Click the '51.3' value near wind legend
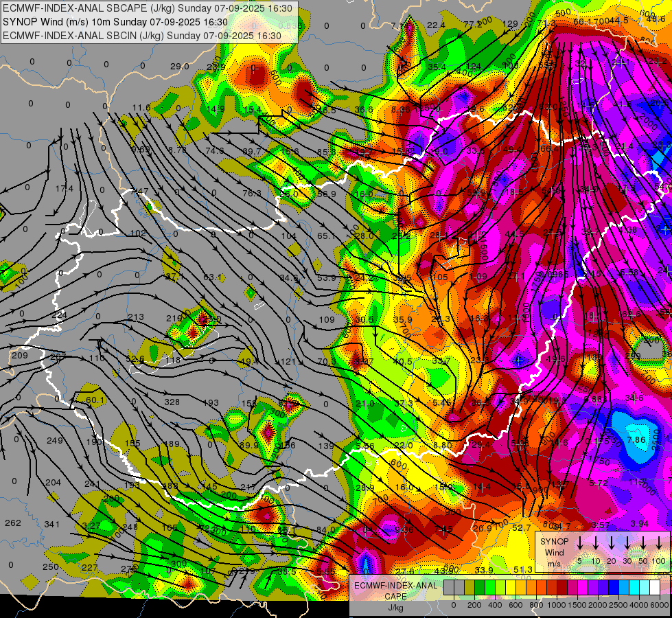The image size is (672, 618). pyautogui.click(x=523, y=569)
